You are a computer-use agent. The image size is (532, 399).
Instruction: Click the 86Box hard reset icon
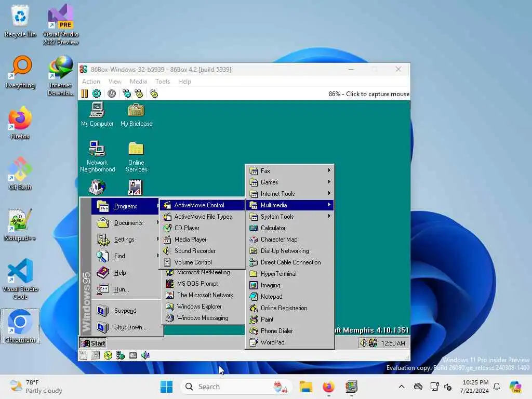coord(97,94)
